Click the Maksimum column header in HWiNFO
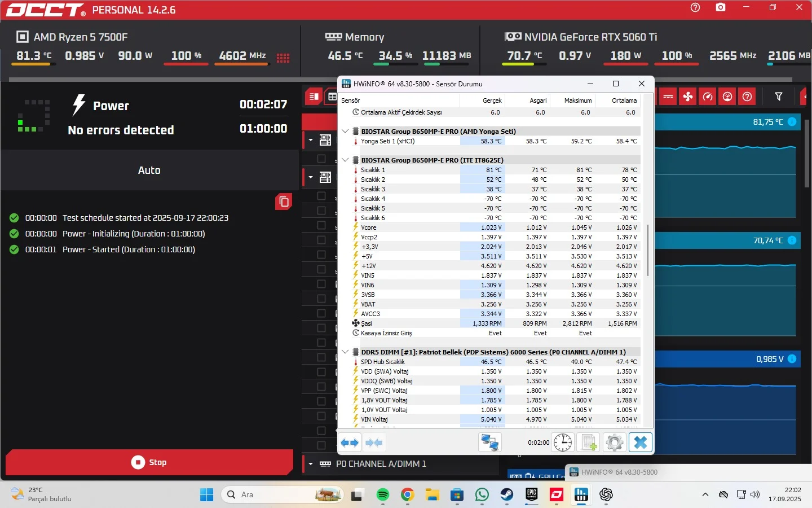 coord(572,100)
